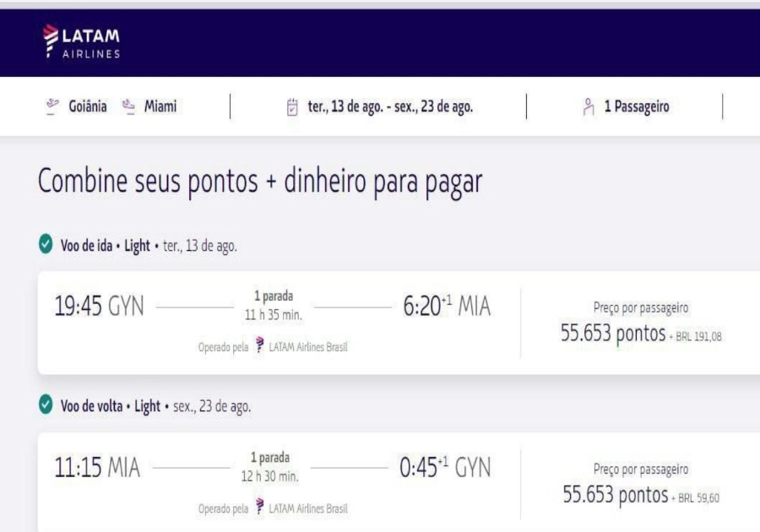Screen dimensions: 760x532
Task: Click the arrival plane icon beside Miami
Action: 128,106
